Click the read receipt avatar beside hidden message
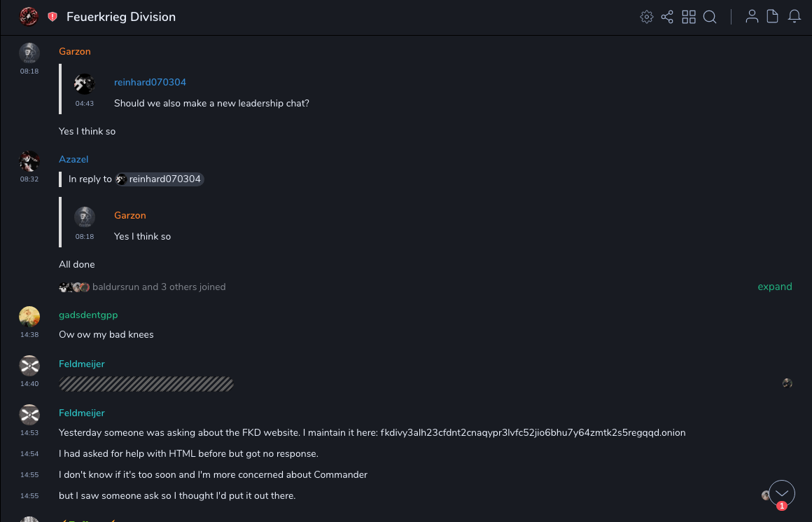 (x=787, y=383)
